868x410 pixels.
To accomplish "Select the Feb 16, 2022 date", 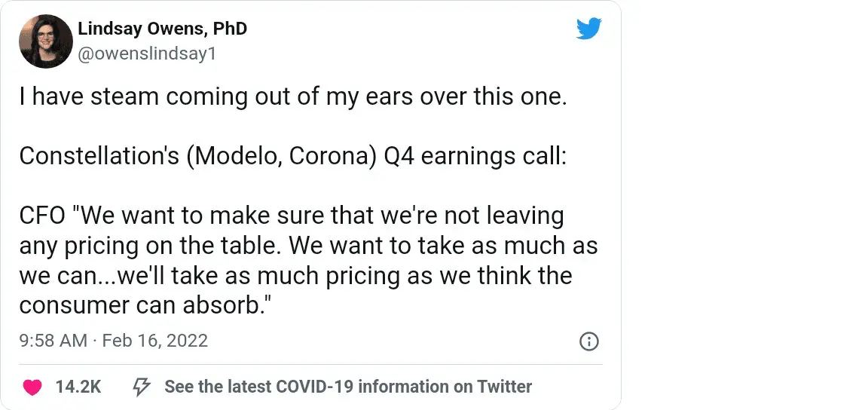I will pos(154,341).
